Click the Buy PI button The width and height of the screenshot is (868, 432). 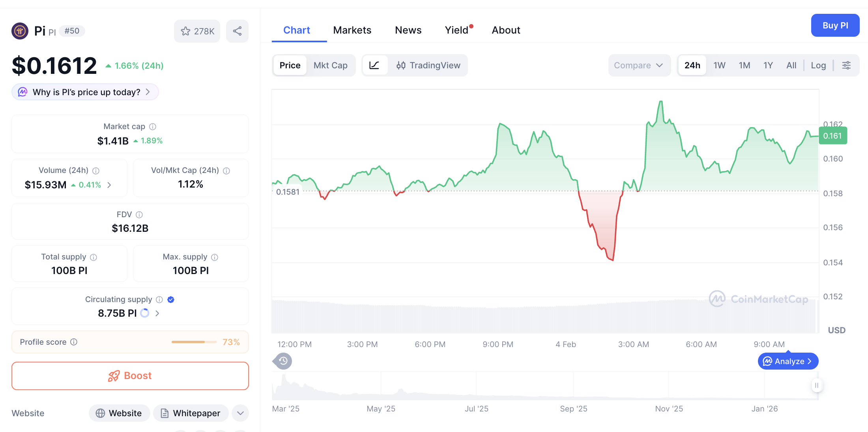(x=835, y=25)
